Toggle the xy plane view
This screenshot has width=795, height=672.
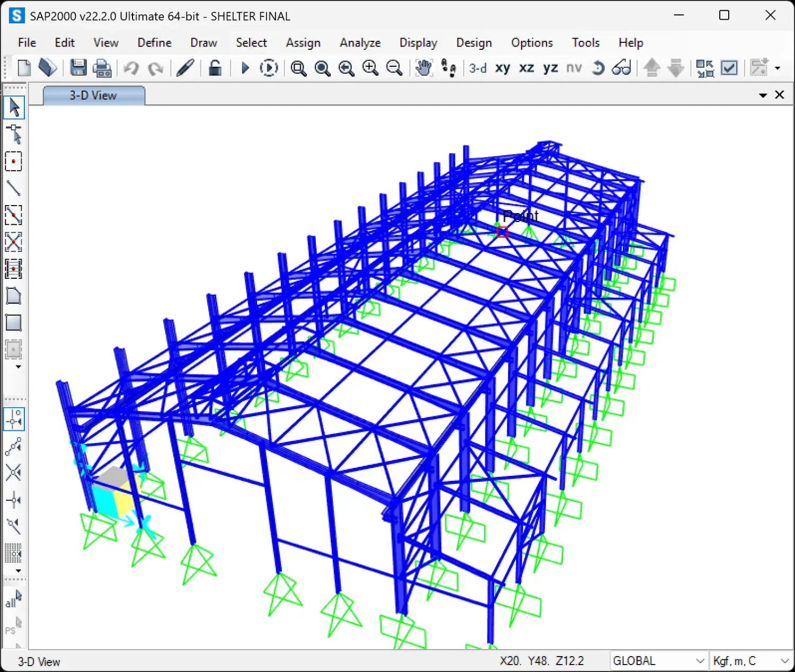click(502, 68)
